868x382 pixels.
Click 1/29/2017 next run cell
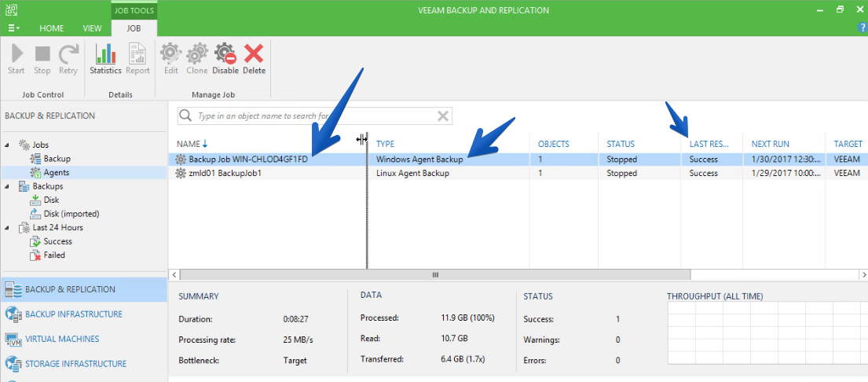click(x=786, y=173)
